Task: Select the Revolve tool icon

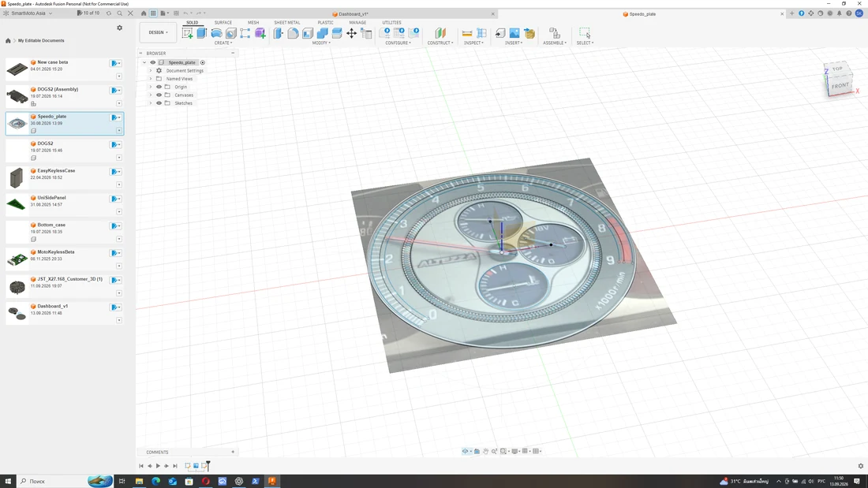Action: 216,33
